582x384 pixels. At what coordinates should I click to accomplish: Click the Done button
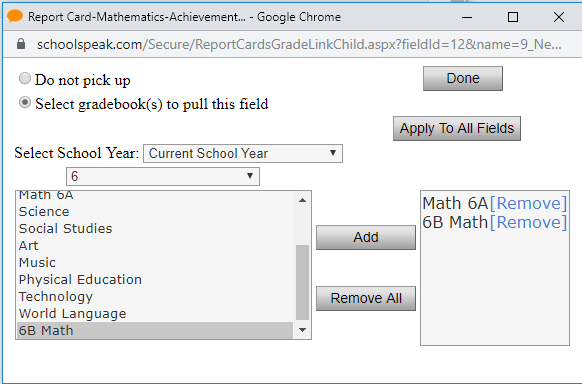point(463,78)
